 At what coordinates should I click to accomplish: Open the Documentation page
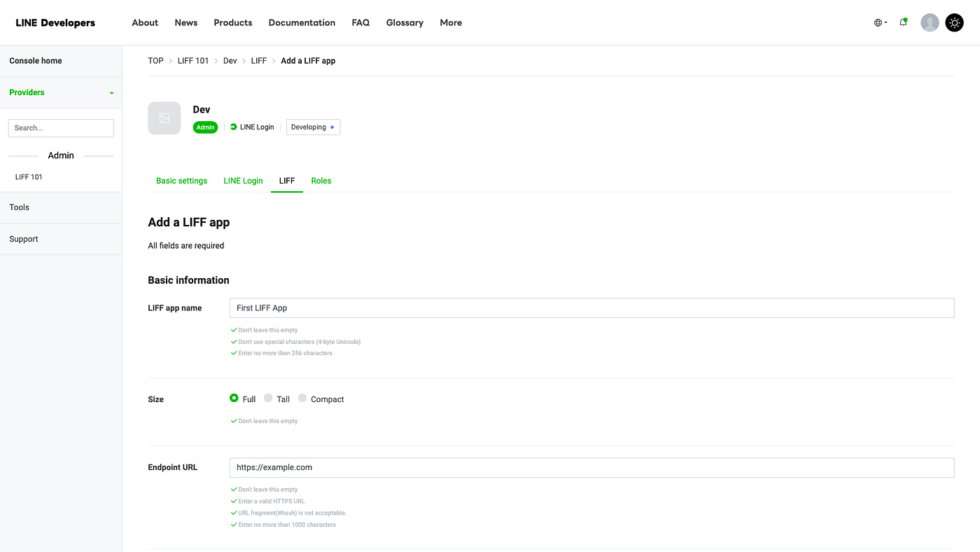pos(302,22)
